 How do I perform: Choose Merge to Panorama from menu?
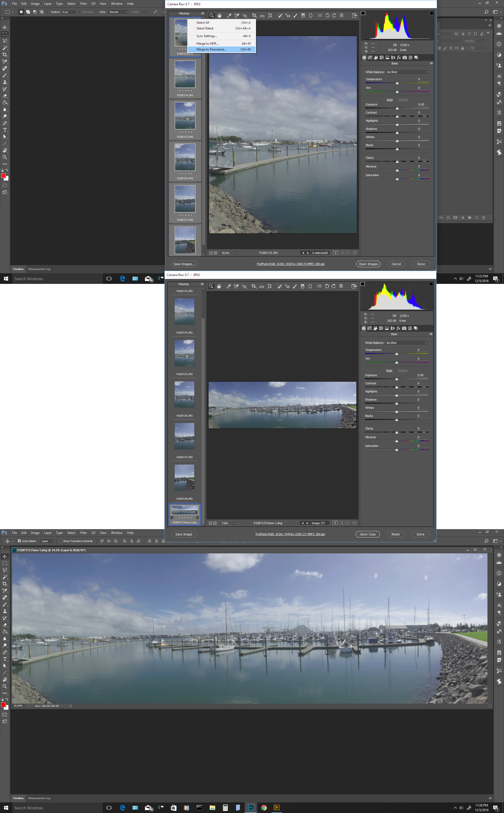222,49
